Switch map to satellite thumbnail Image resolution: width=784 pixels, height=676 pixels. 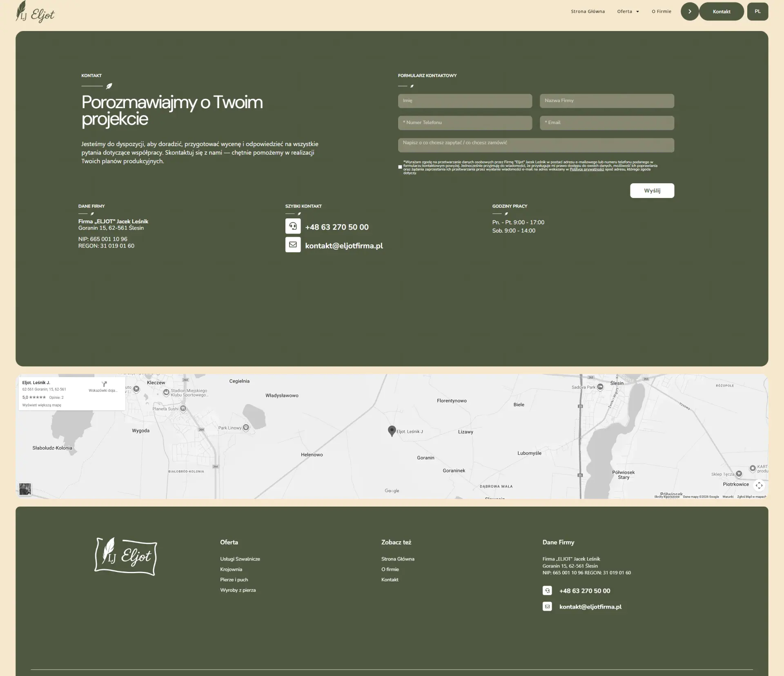pos(25,489)
